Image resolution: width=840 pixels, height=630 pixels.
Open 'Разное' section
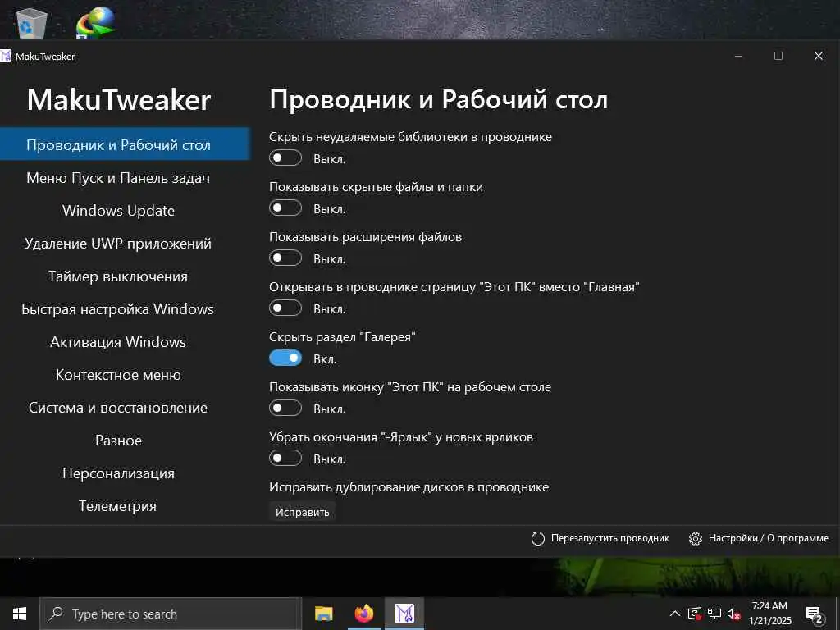[118, 441]
